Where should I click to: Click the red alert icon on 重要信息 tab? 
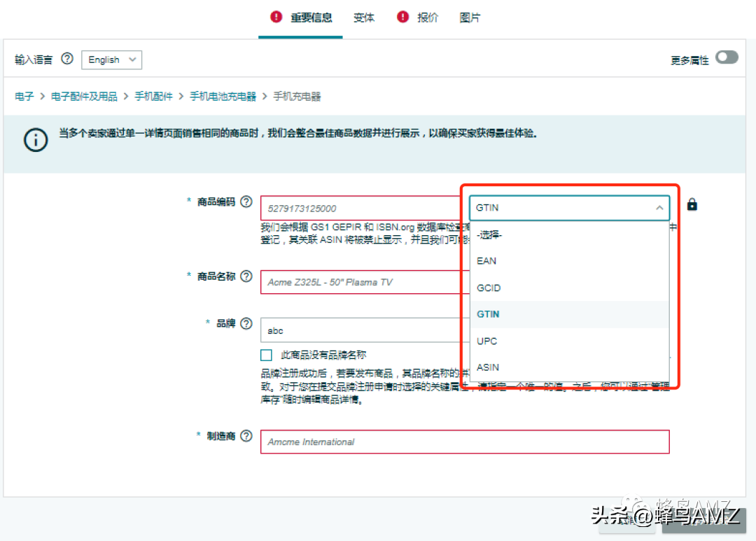(x=274, y=16)
